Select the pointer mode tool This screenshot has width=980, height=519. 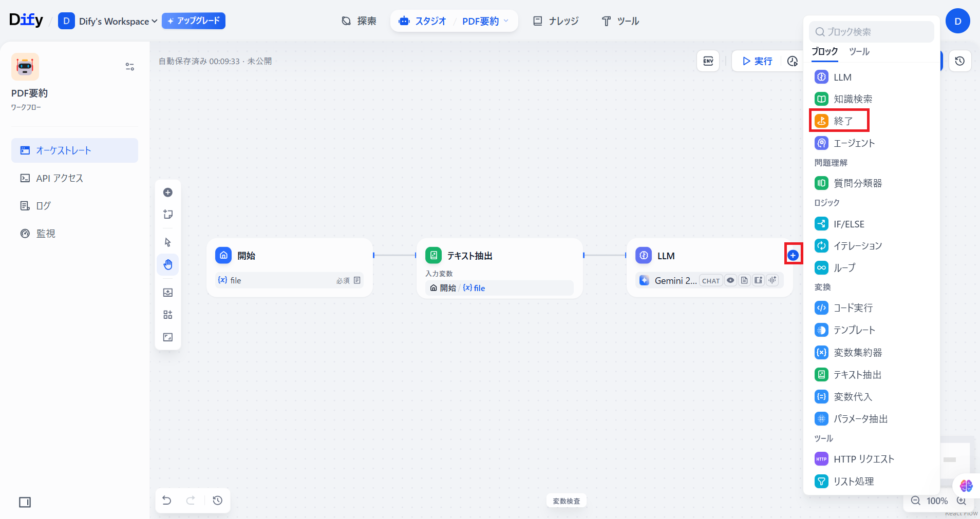click(168, 242)
